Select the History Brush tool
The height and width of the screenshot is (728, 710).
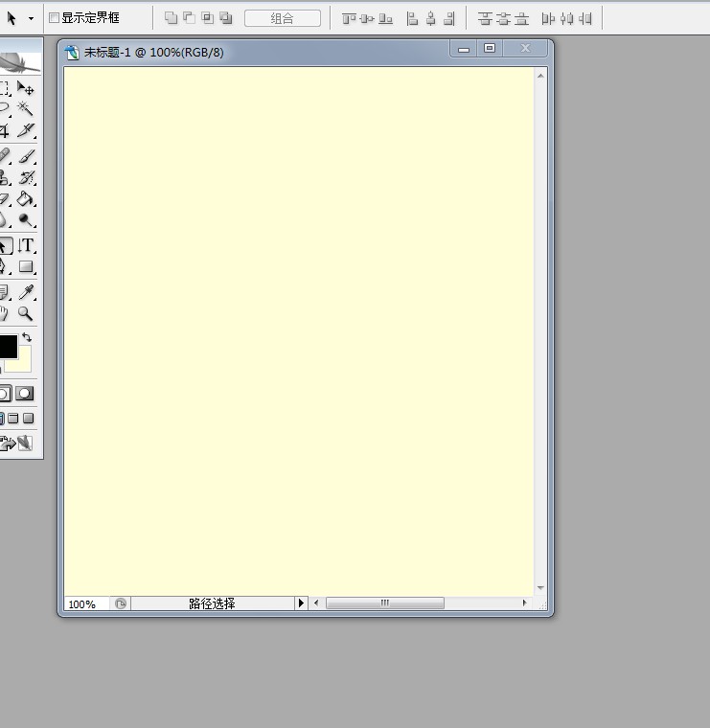(27, 178)
